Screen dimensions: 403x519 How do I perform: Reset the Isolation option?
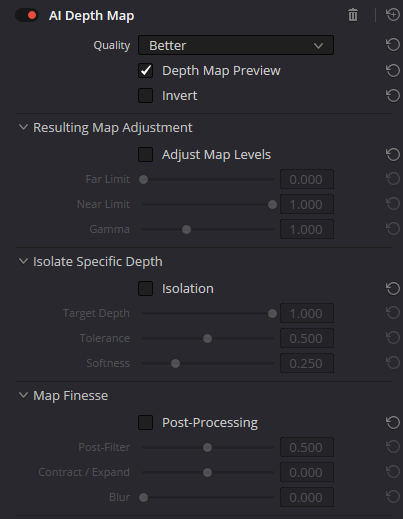point(393,289)
